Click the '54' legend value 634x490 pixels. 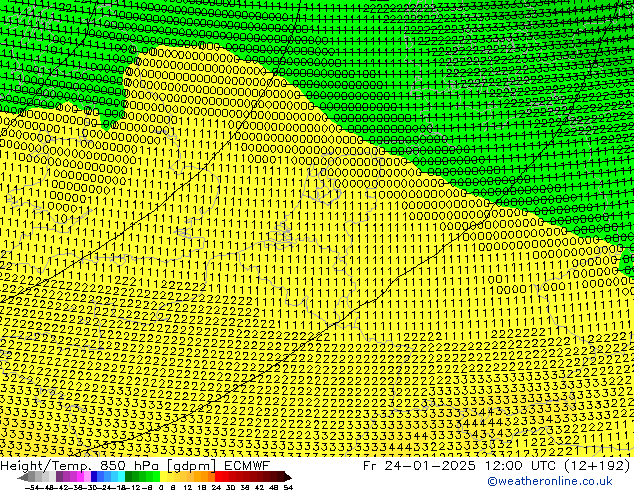click(x=288, y=488)
